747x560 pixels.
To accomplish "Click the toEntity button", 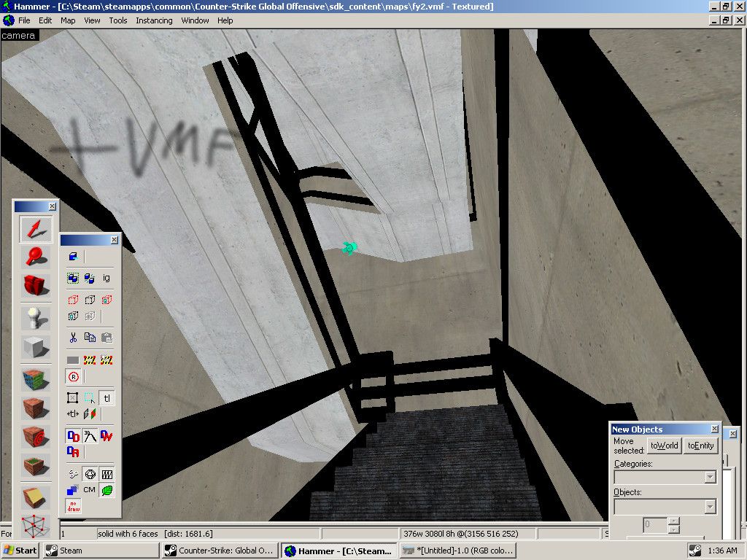I will [x=700, y=446].
